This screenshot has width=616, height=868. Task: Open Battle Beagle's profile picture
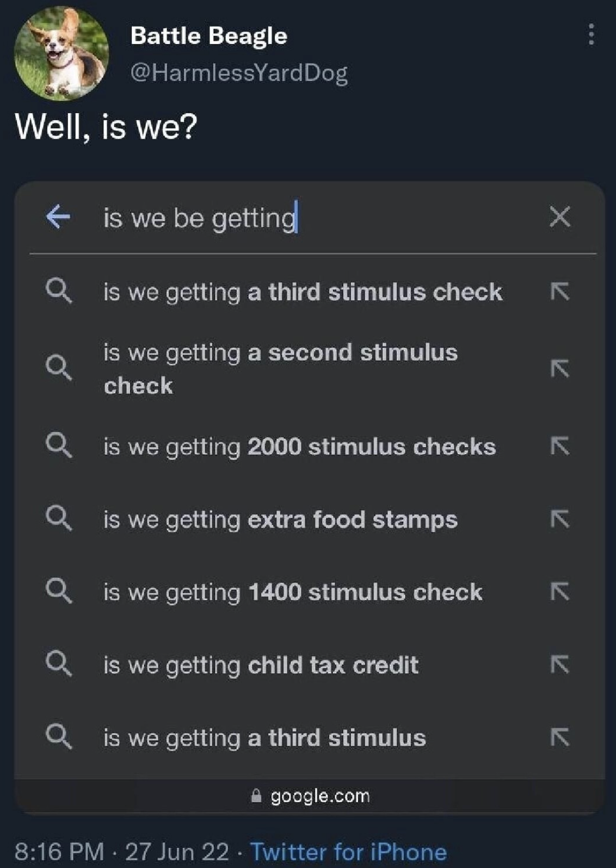click(61, 53)
